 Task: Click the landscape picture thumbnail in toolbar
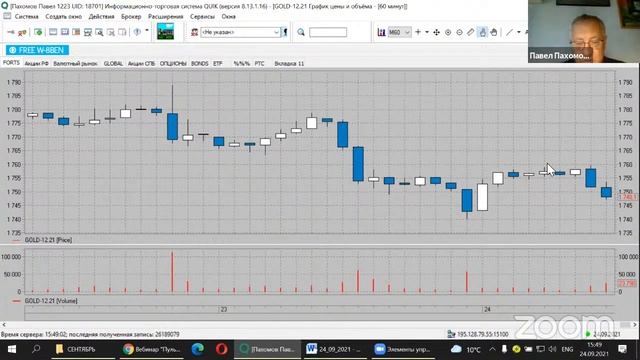coord(165,32)
